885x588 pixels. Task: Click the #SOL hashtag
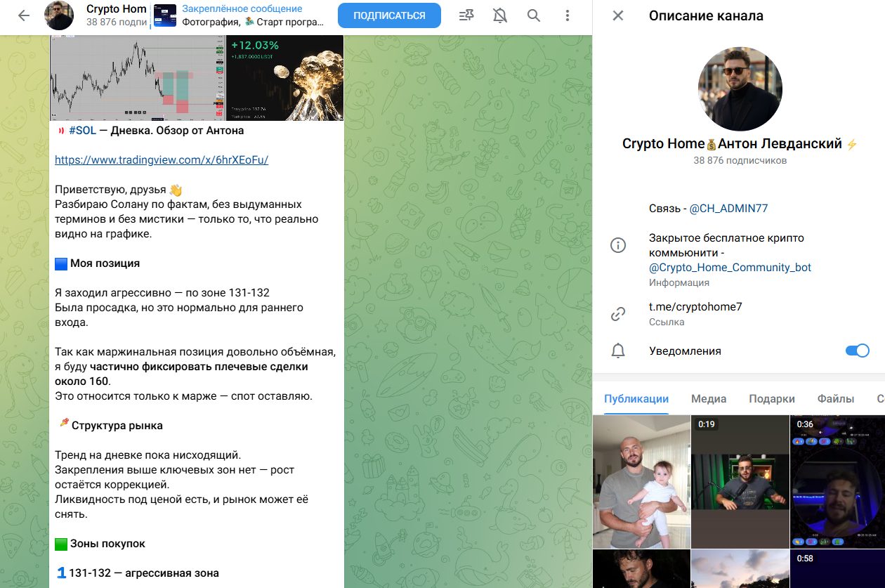click(x=82, y=130)
